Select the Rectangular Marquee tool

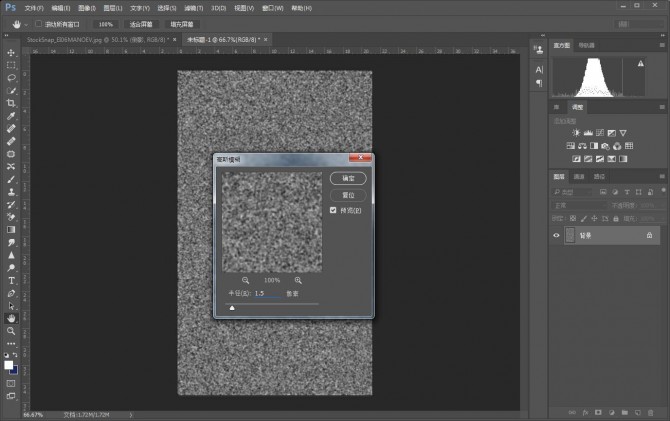coord(11,65)
